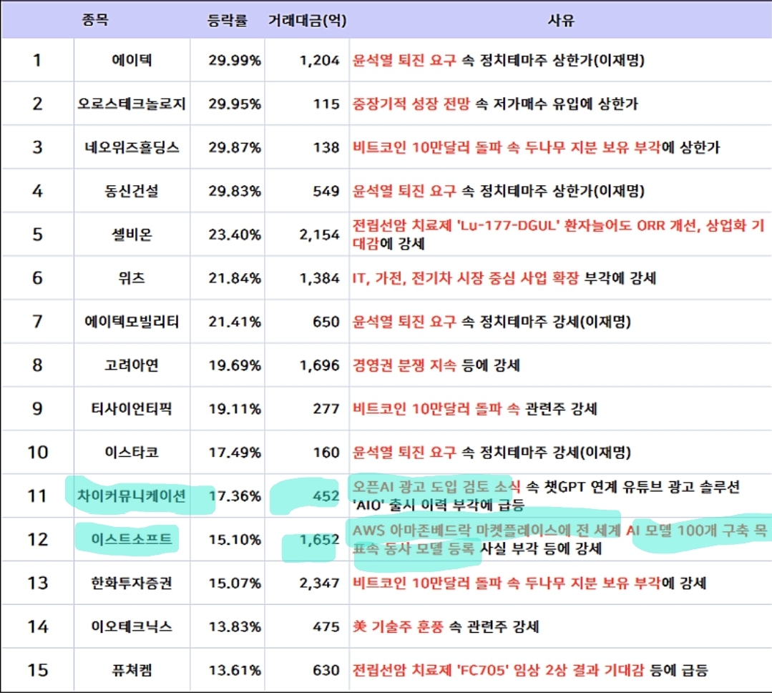Click trading value 277 for 티사이언티픽
This screenshot has height=700, width=772.
tap(326, 409)
